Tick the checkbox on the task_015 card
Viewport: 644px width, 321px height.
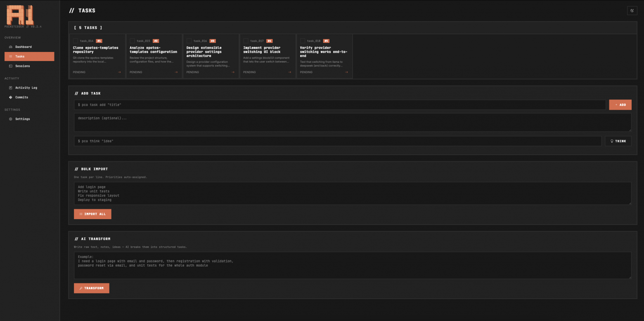pyautogui.click(x=132, y=41)
